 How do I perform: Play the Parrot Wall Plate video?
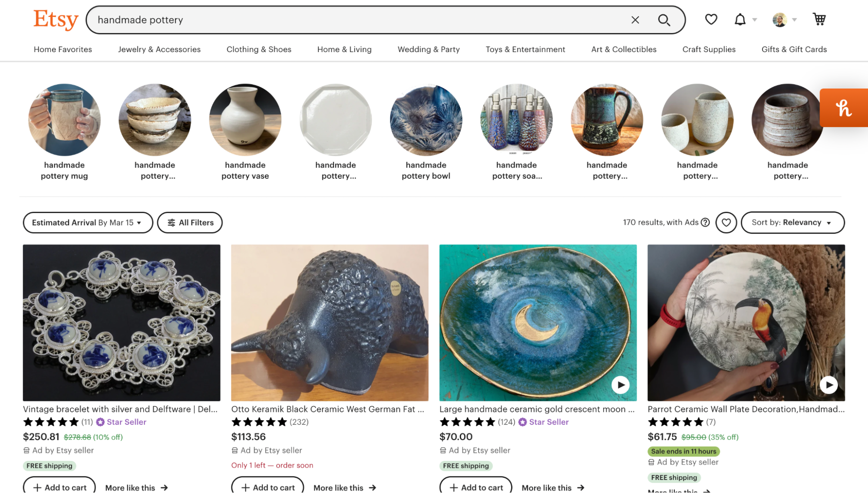pyautogui.click(x=828, y=385)
